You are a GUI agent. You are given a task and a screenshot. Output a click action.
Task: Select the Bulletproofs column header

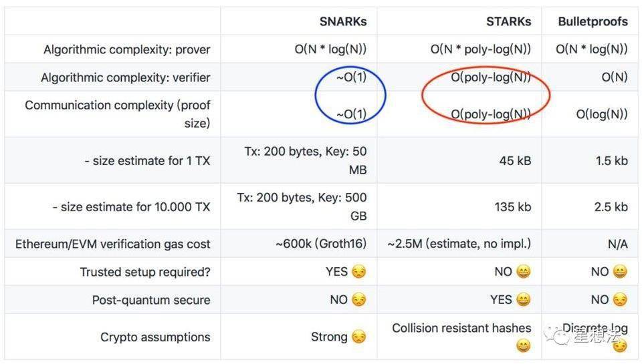pyautogui.click(x=593, y=21)
